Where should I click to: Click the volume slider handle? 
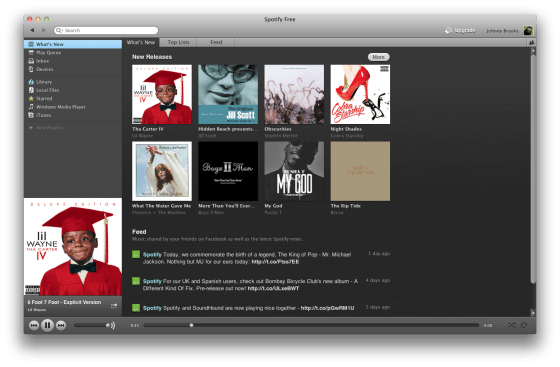(x=107, y=326)
